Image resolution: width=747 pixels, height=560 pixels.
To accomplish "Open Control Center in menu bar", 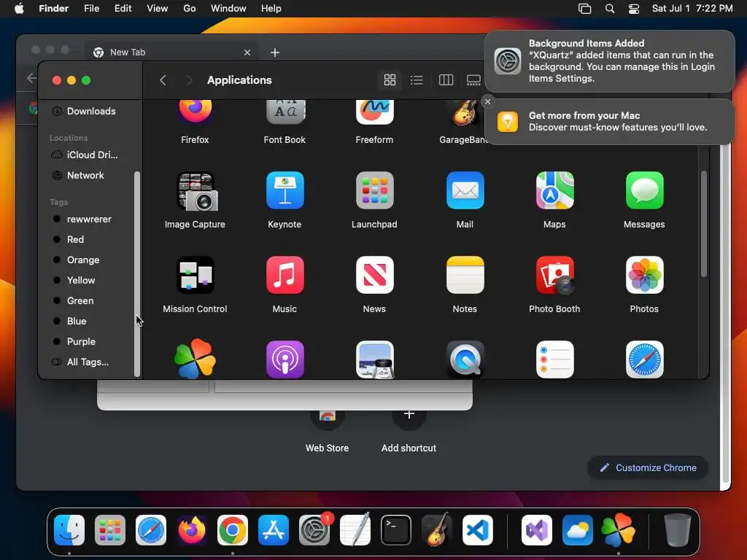I will (634, 9).
